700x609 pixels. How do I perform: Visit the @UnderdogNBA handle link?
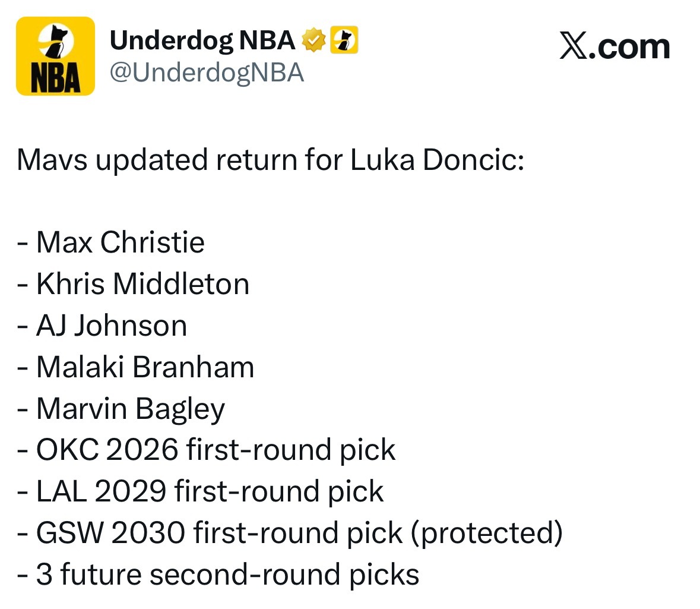tap(207, 72)
